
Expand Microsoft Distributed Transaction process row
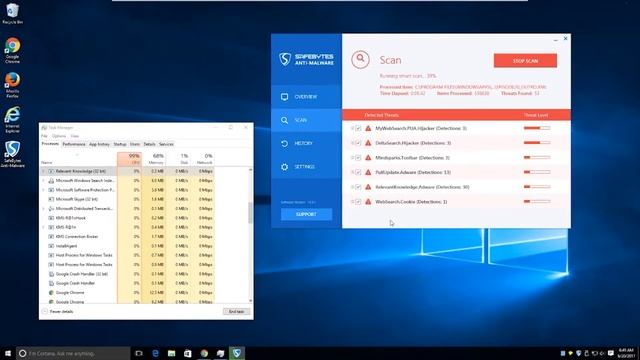[44, 209]
